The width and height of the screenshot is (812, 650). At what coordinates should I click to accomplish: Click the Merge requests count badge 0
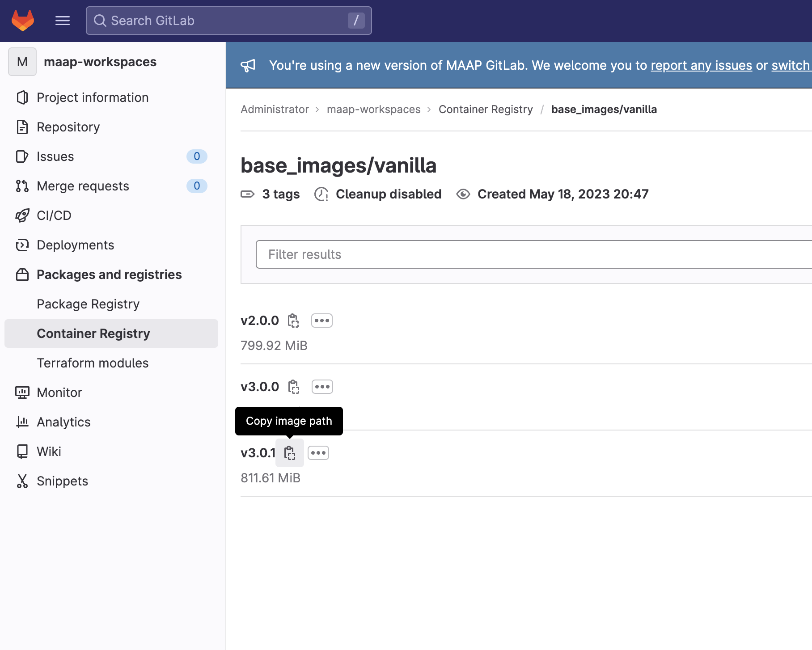[x=197, y=186]
